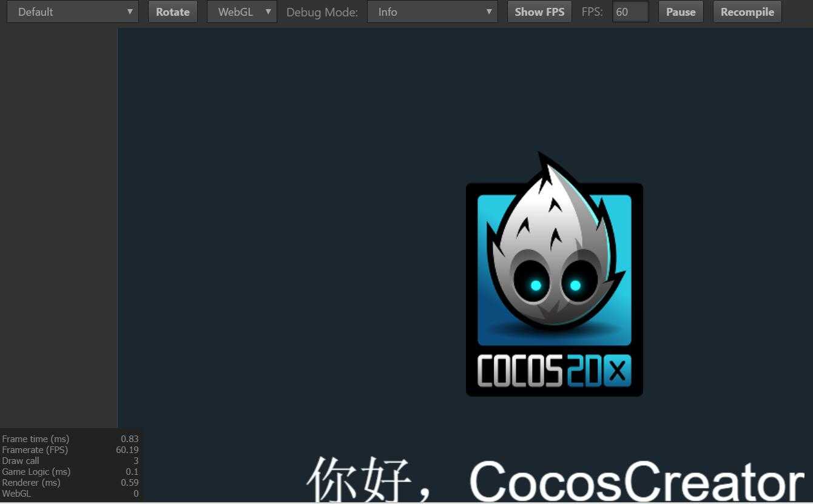Click the WebGL stat row

70,493
